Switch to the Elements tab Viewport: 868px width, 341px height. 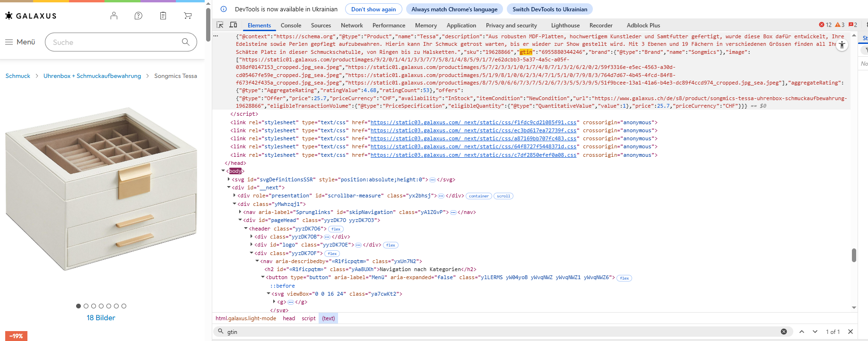[259, 26]
